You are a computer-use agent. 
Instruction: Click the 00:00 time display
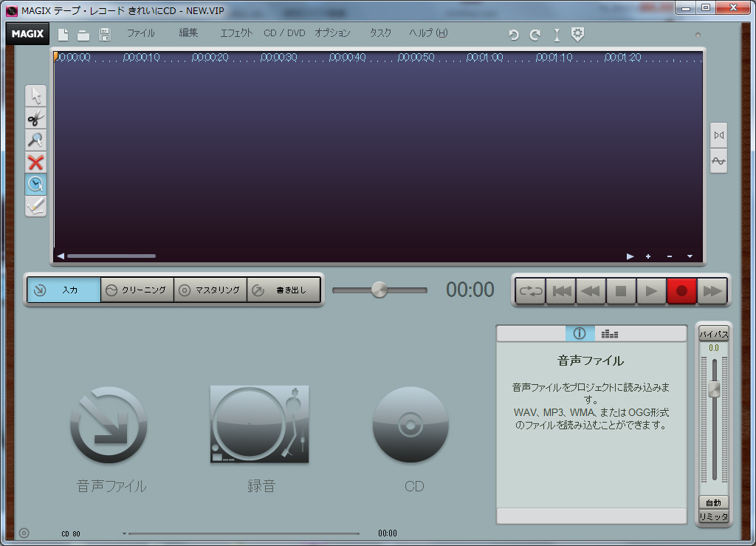pos(470,290)
